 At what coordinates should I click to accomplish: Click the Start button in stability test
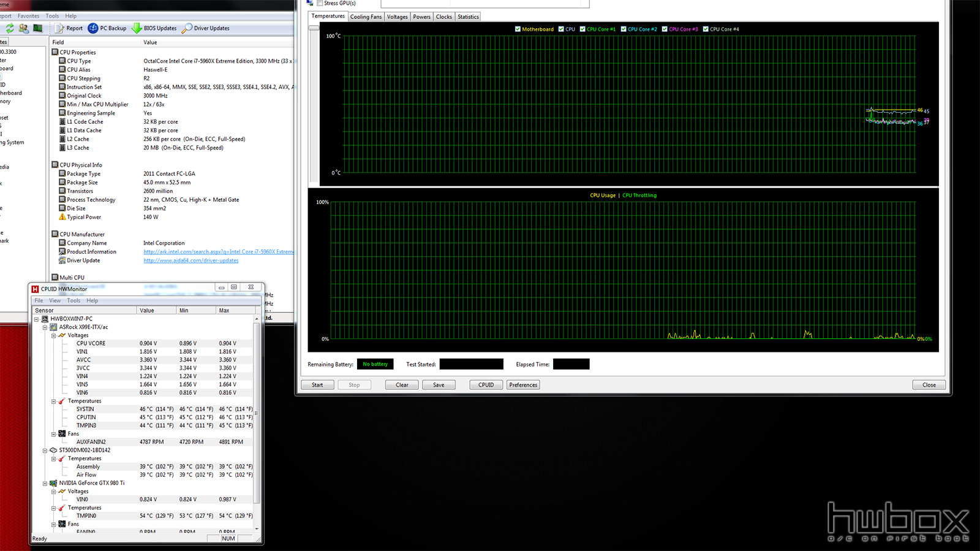point(317,385)
